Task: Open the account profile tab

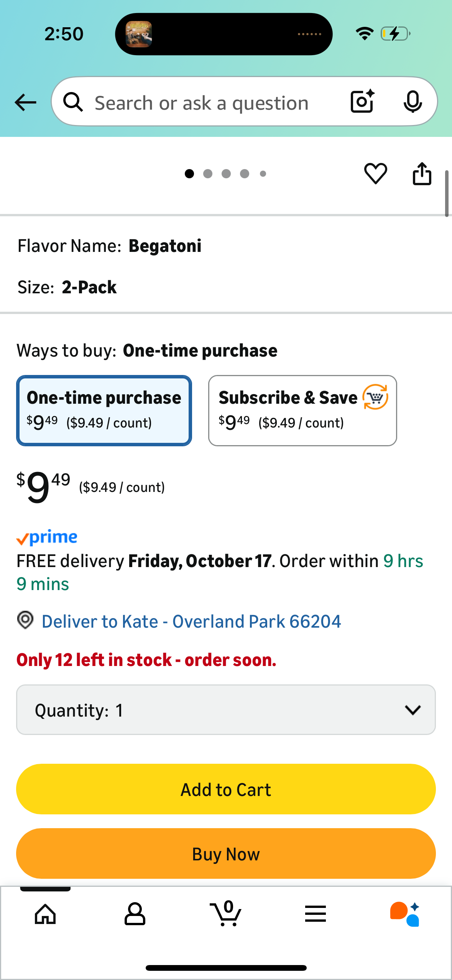Action: click(x=135, y=914)
